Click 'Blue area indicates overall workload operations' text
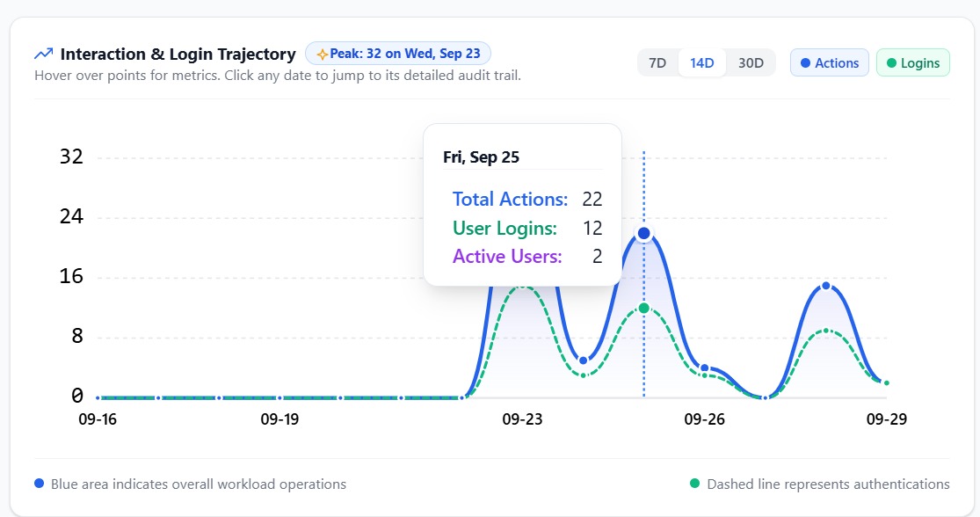 pos(198,484)
